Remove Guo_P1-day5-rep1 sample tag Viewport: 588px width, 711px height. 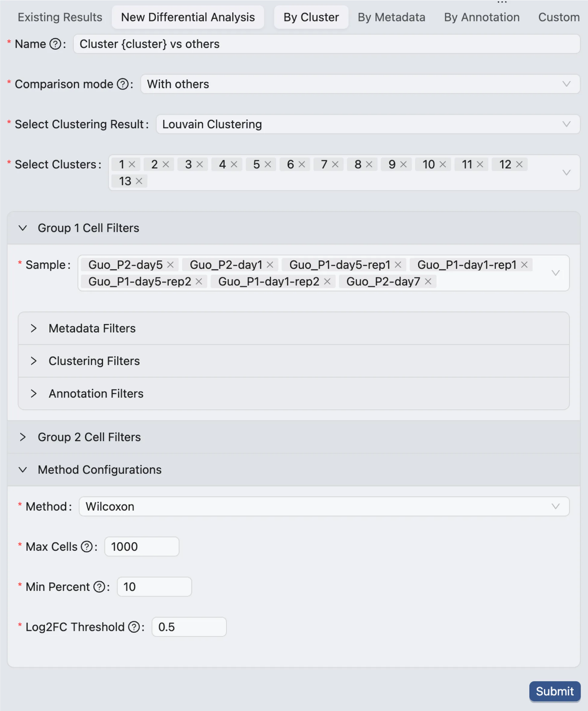pyautogui.click(x=398, y=265)
